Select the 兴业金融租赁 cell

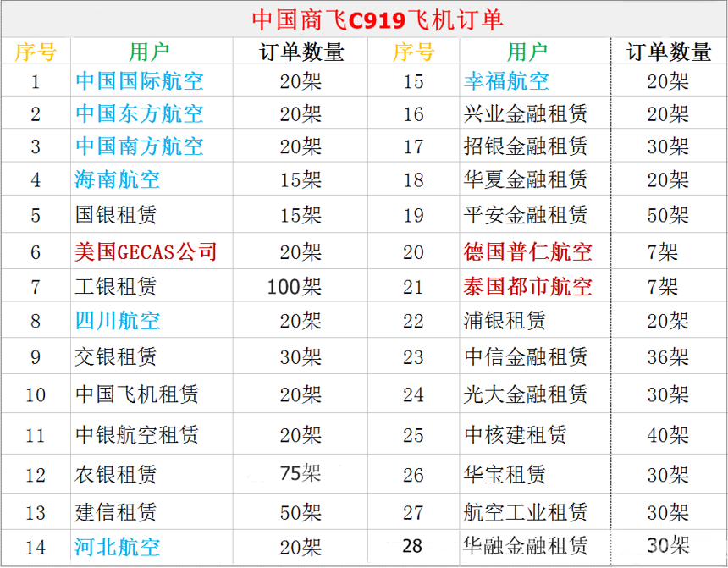pos(535,113)
